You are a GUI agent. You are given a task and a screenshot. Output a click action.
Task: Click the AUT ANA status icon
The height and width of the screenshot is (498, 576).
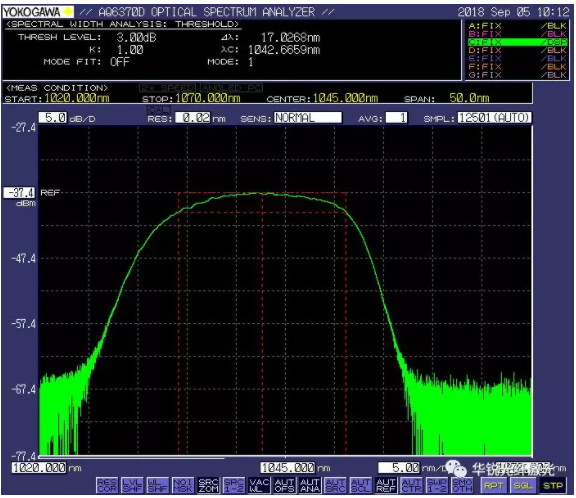[x=310, y=485]
